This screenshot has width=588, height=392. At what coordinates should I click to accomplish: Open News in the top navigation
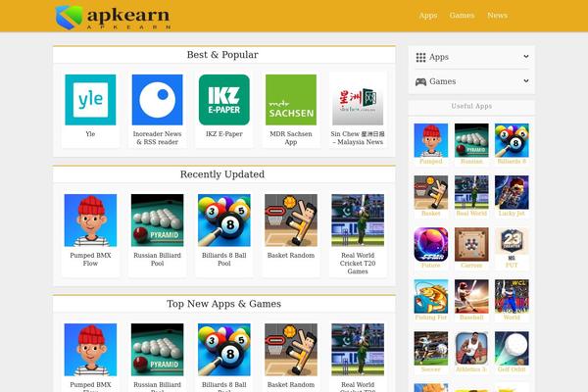tap(497, 16)
